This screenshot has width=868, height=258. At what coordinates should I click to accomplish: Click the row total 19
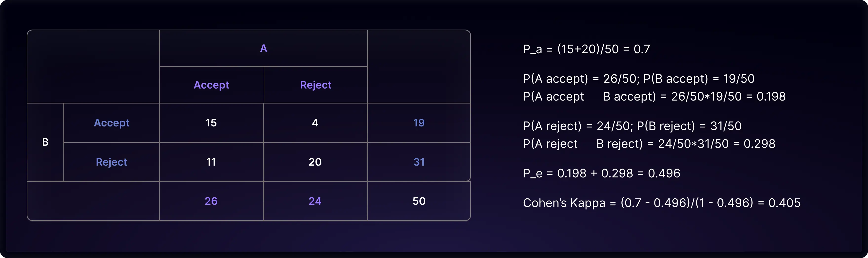point(419,123)
